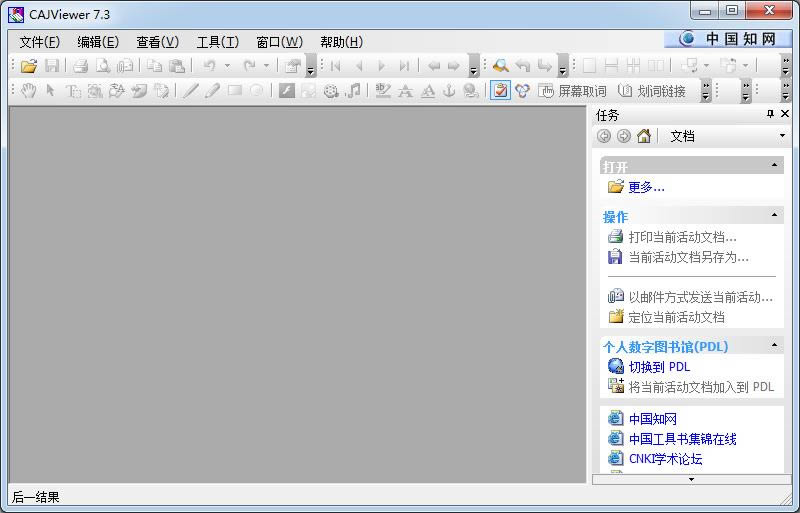Open the CNKI学术论坛 link
The height and width of the screenshot is (513, 800).
665,459
